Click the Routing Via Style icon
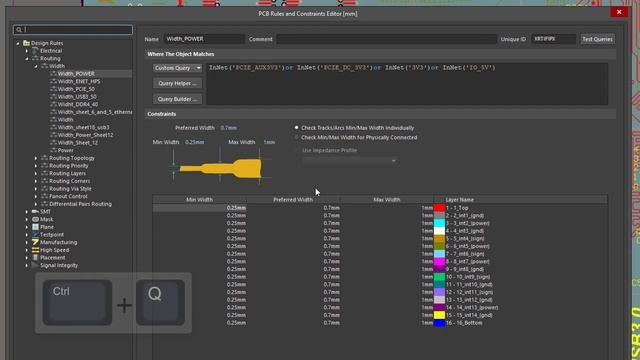 pyautogui.click(x=44, y=189)
